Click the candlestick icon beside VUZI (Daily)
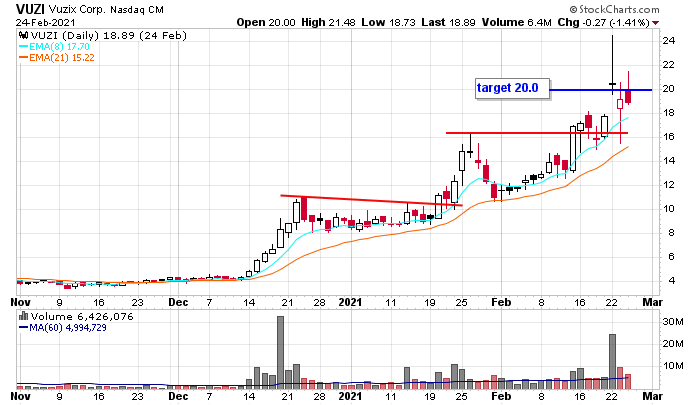 23,36
